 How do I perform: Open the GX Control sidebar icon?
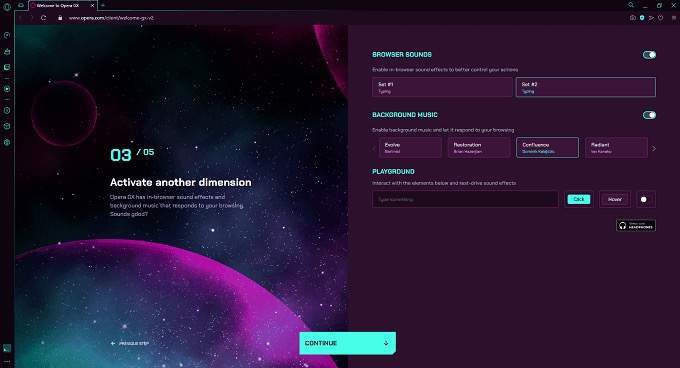pyautogui.click(x=7, y=35)
